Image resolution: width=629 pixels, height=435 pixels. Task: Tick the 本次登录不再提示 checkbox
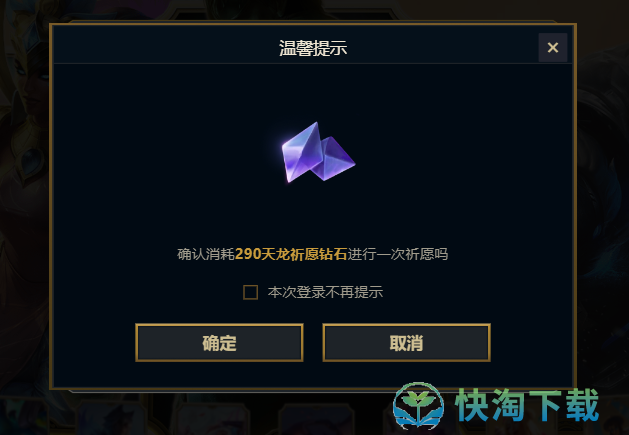pos(250,292)
